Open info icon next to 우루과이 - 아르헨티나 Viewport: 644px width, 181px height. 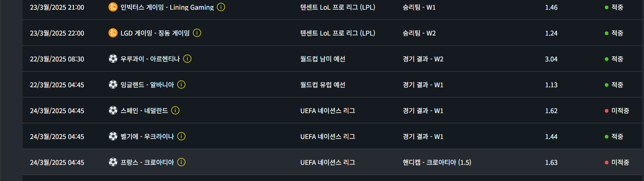click(187, 59)
